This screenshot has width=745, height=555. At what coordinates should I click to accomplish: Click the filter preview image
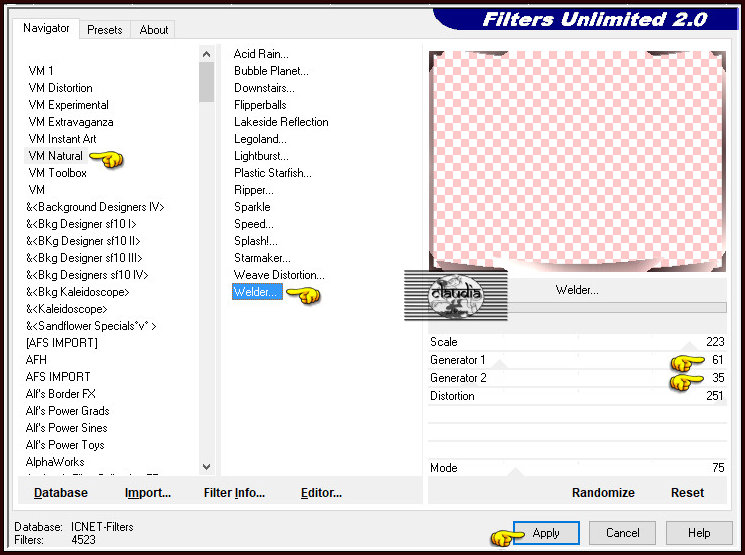click(577, 161)
